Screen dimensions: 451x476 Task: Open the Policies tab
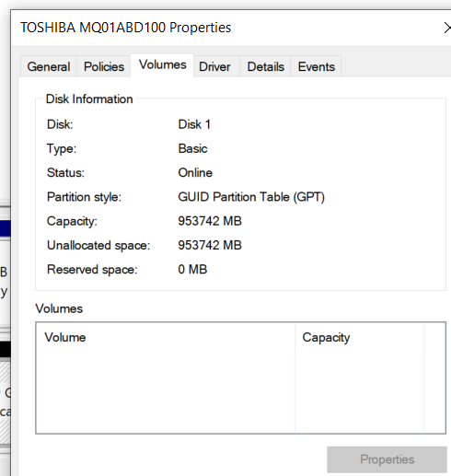click(104, 66)
